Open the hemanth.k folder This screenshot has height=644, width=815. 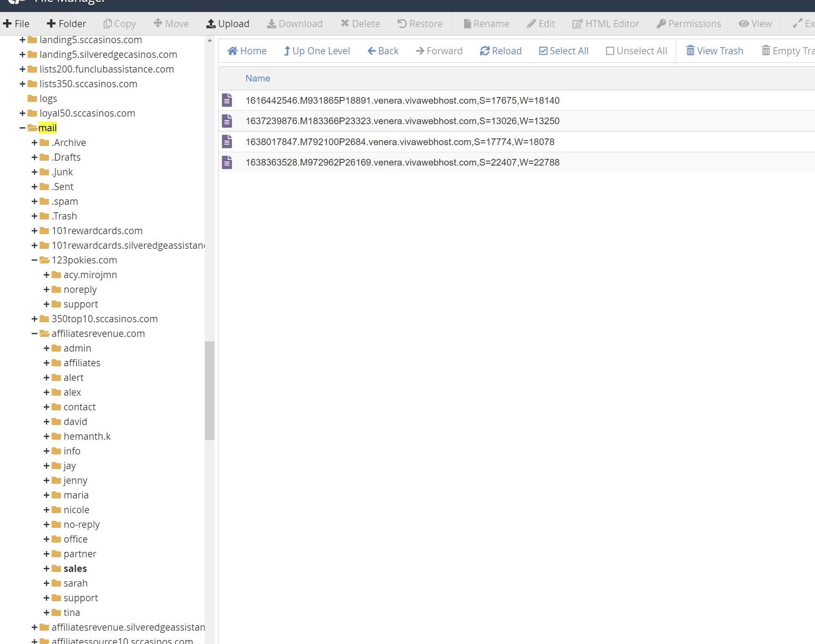[x=87, y=436]
